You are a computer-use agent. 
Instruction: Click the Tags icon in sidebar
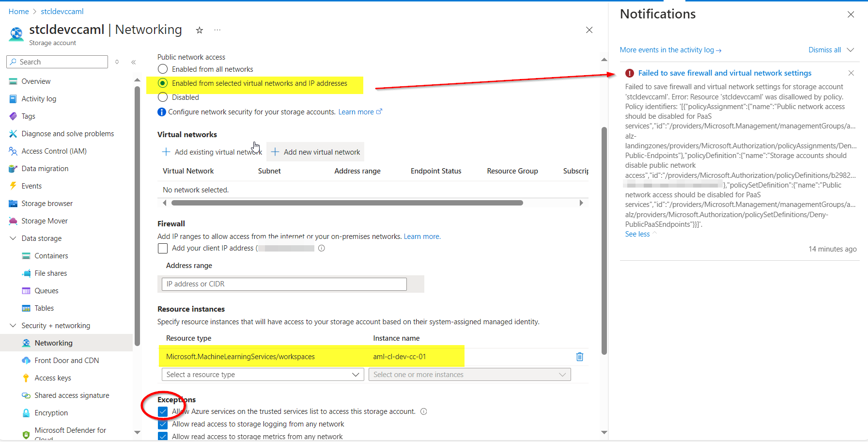(x=13, y=116)
